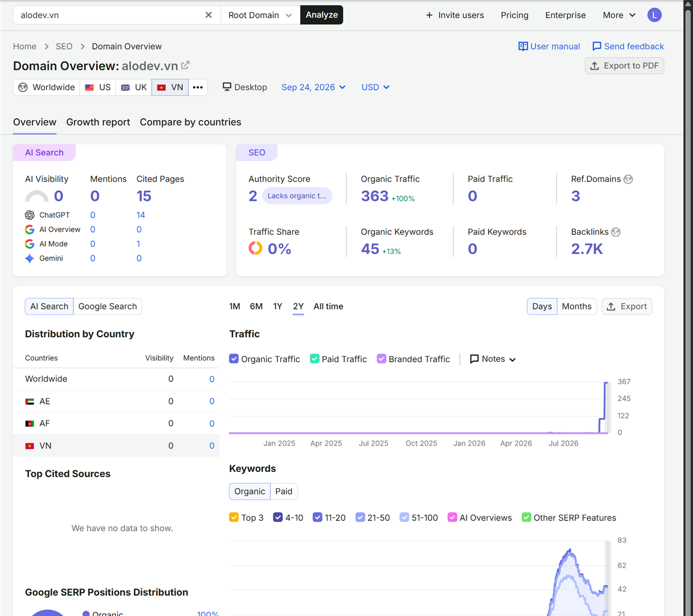Open the Root Domain dropdown

click(260, 15)
